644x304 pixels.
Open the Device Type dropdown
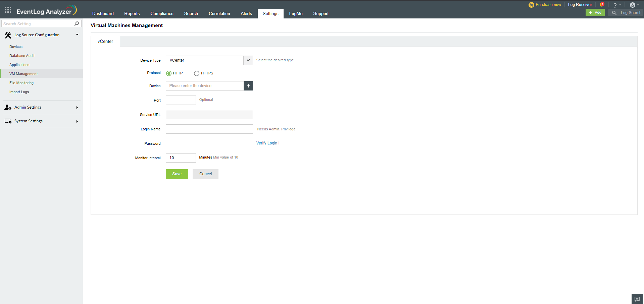(248, 60)
